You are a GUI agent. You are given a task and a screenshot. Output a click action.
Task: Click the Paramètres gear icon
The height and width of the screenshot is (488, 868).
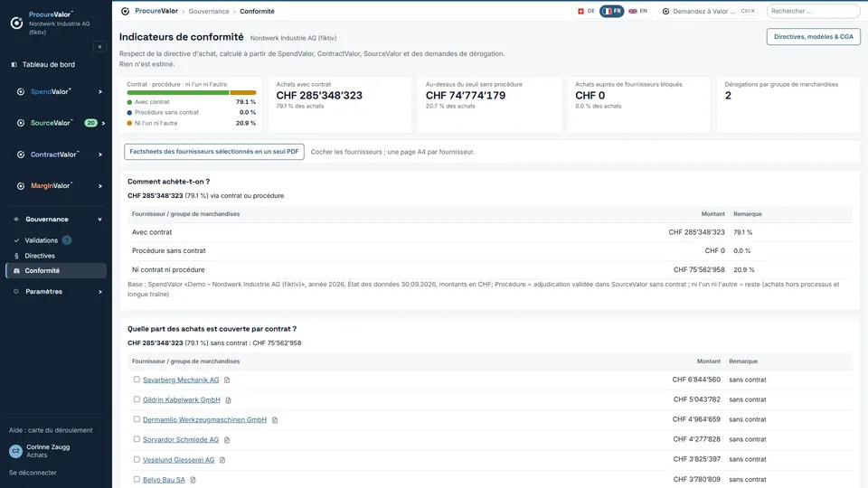16,292
